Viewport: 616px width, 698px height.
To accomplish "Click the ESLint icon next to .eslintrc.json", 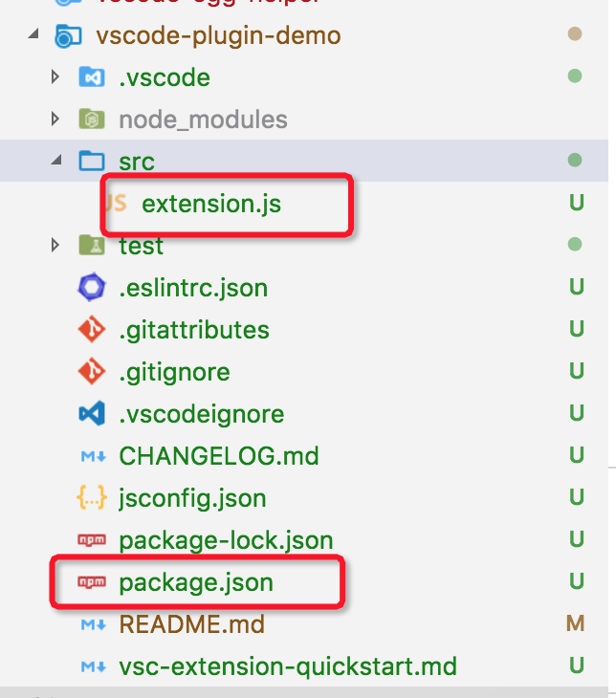I will click(91, 287).
